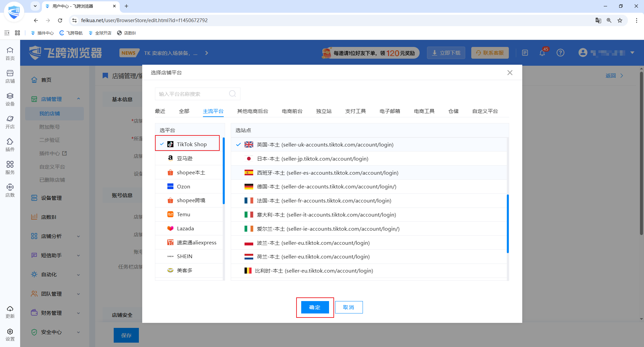Select TikTok Shop platform
Screen dimensions: 644x347
(189, 144)
